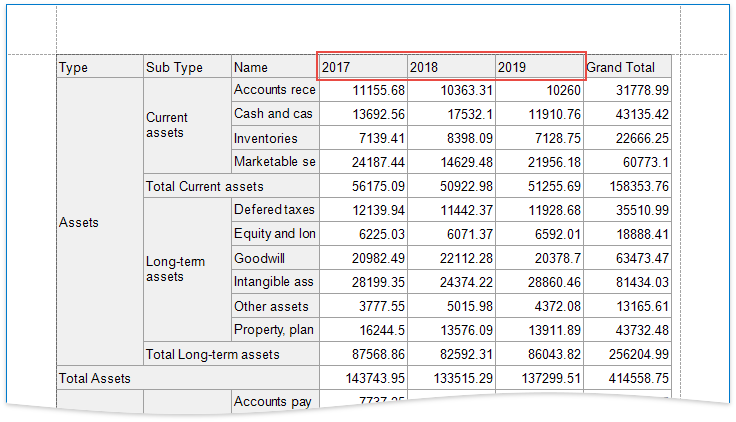Click the Total Assets grand total value 414558.75
This screenshot has height=422, width=736.
coord(627,378)
